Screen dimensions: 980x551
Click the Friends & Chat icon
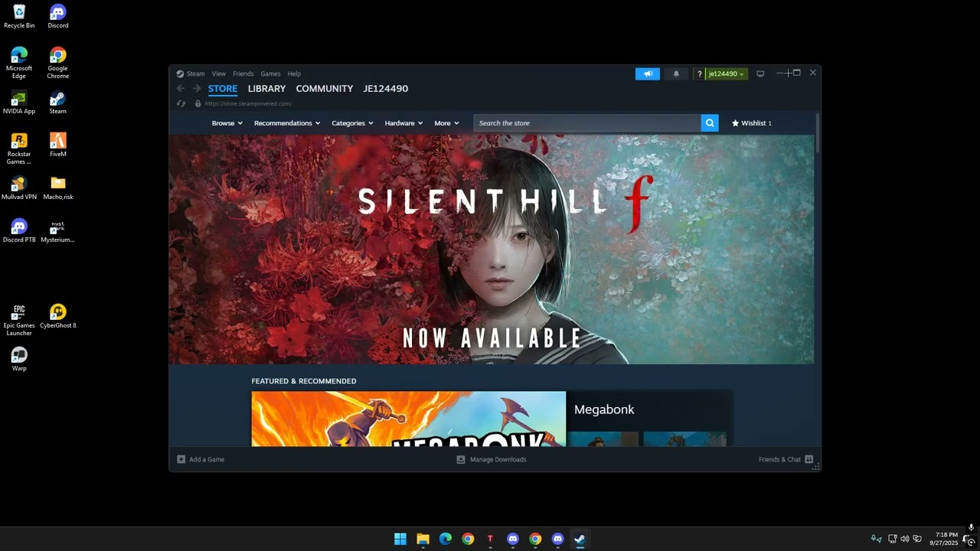click(x=808, y=459)
